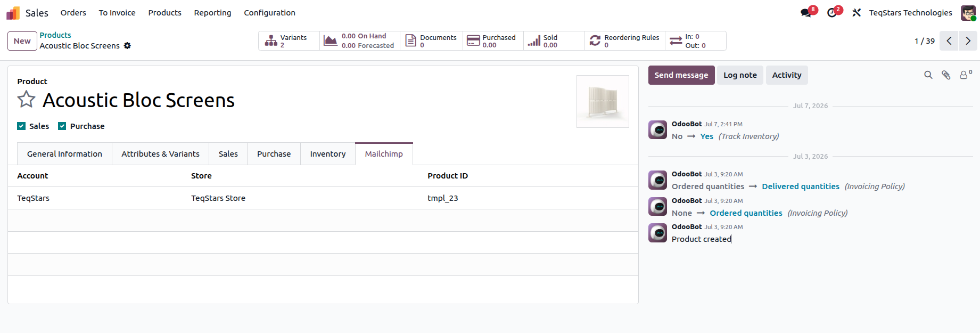
Task: Open the gear actions menu beside Acoustic Bloc Screens
Action: [x=127, y=46]
